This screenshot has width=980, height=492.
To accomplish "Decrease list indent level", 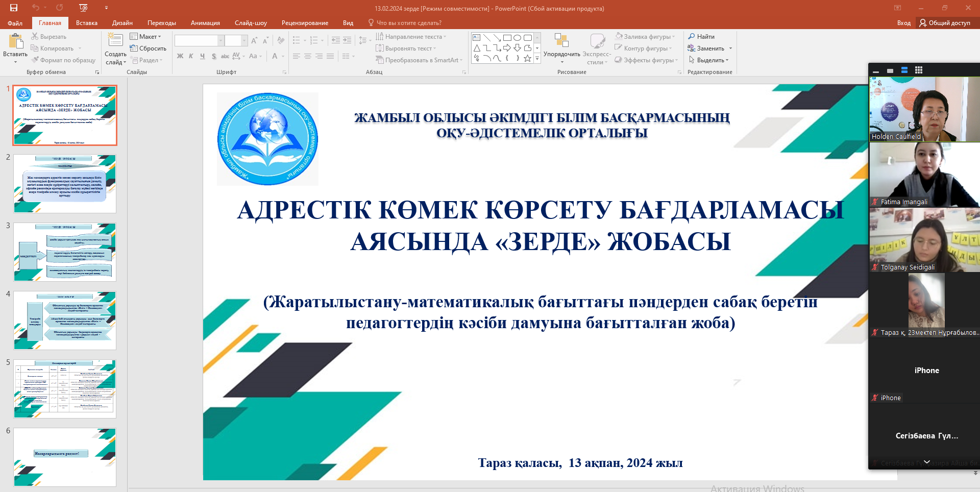I will point(335,40).
